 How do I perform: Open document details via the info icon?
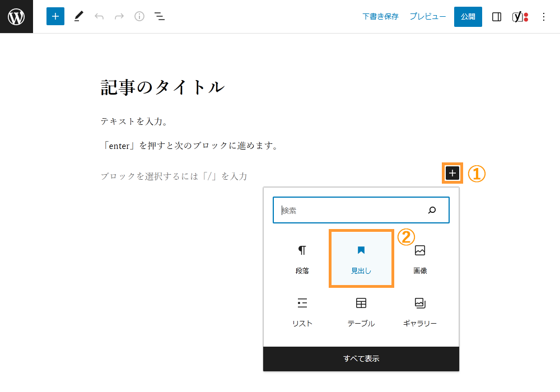(138, 16)
